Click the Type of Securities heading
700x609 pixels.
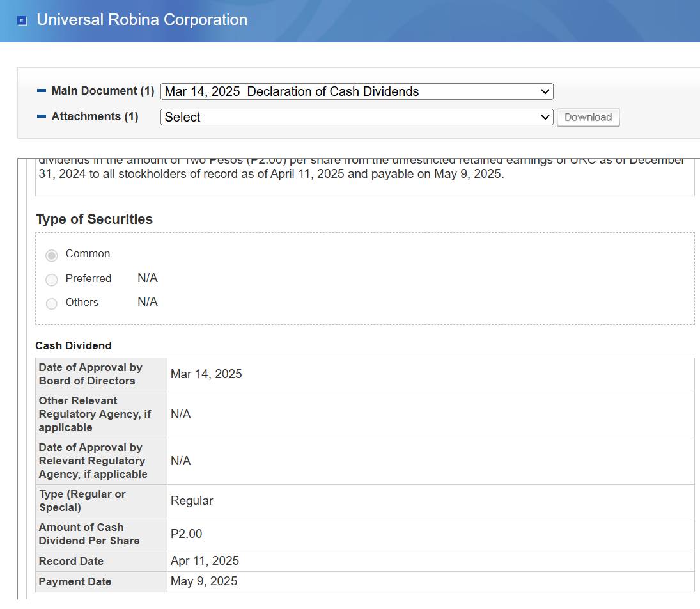[x=94, y=219]
